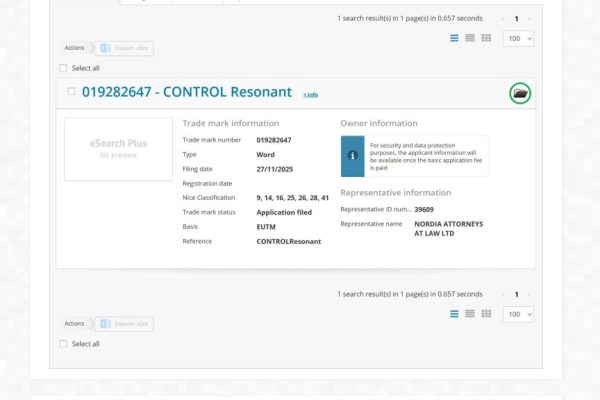Check the top Select all checkbox
This screenshot has width=600, height=400.
pyautogui.click(x=64, y=68)
